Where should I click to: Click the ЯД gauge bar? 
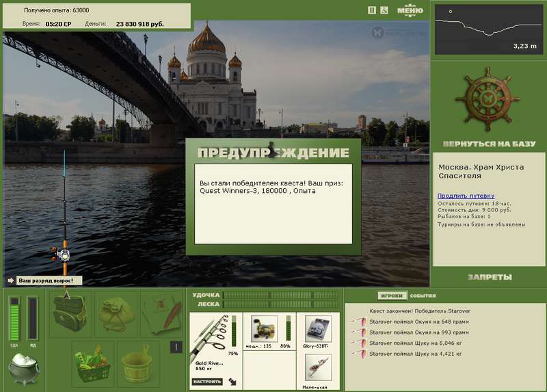point(32,318)
